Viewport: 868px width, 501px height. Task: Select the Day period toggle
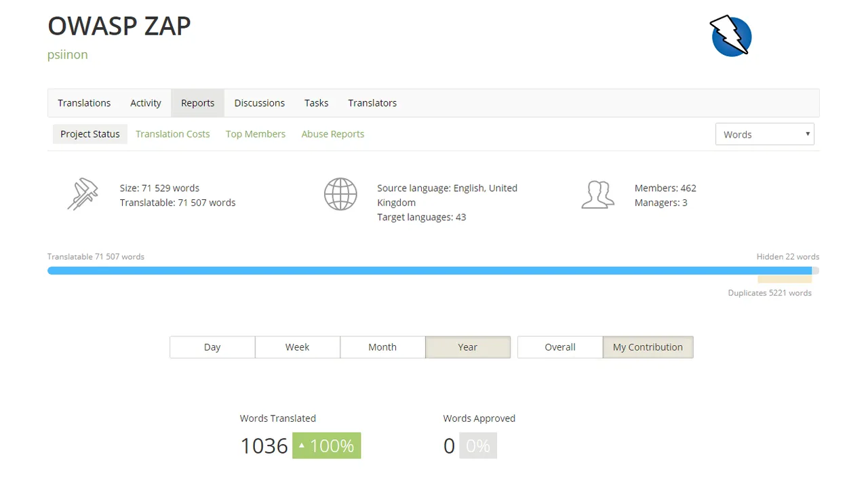(212, 347)
